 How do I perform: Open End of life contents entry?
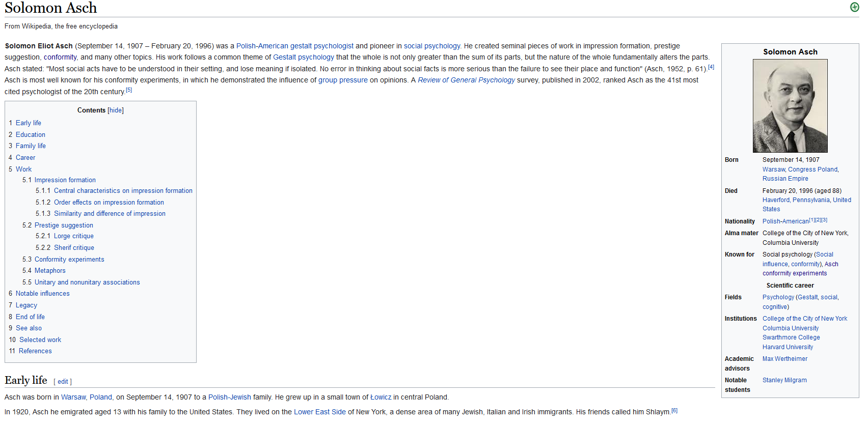click(30, 317)
